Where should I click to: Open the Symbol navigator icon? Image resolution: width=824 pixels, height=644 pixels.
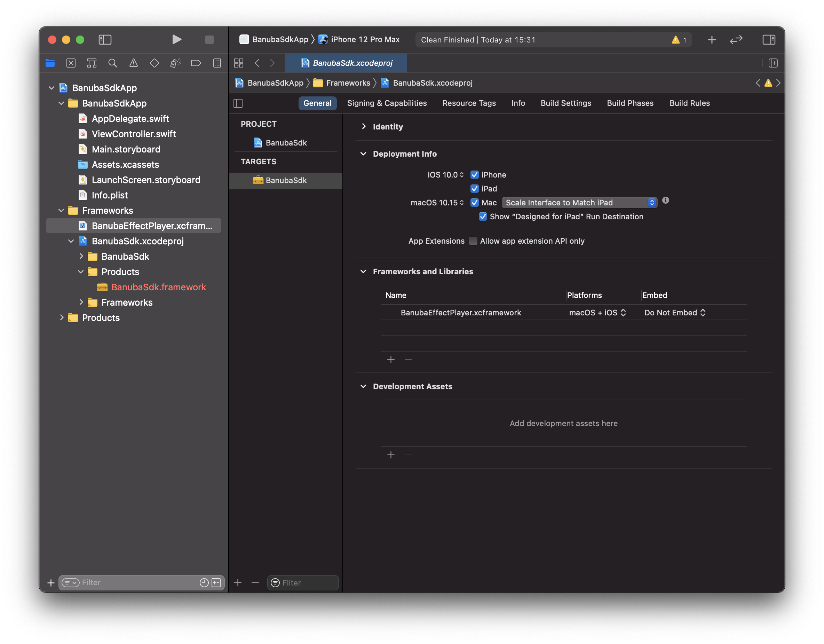[x=92, y=63]
